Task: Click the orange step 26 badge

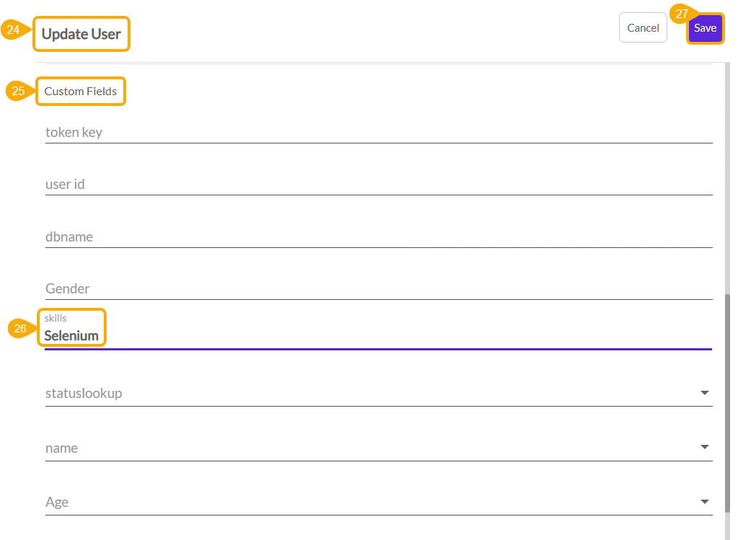Action: 21,328
